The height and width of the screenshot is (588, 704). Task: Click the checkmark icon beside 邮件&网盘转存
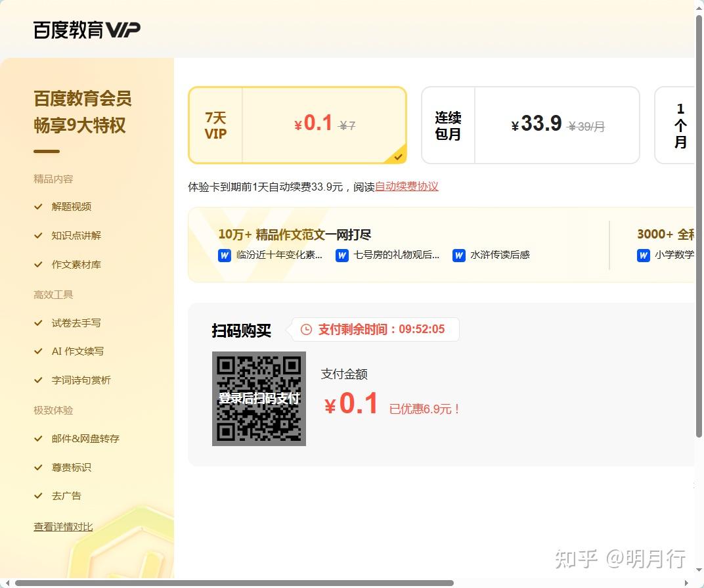coord(38,439)
